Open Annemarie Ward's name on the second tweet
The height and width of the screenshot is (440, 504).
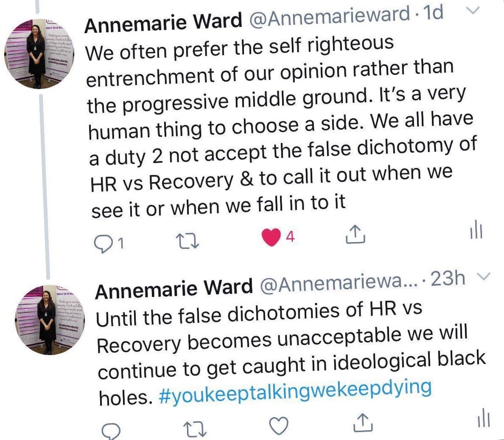pyautogui.click(x=174, y=288)
